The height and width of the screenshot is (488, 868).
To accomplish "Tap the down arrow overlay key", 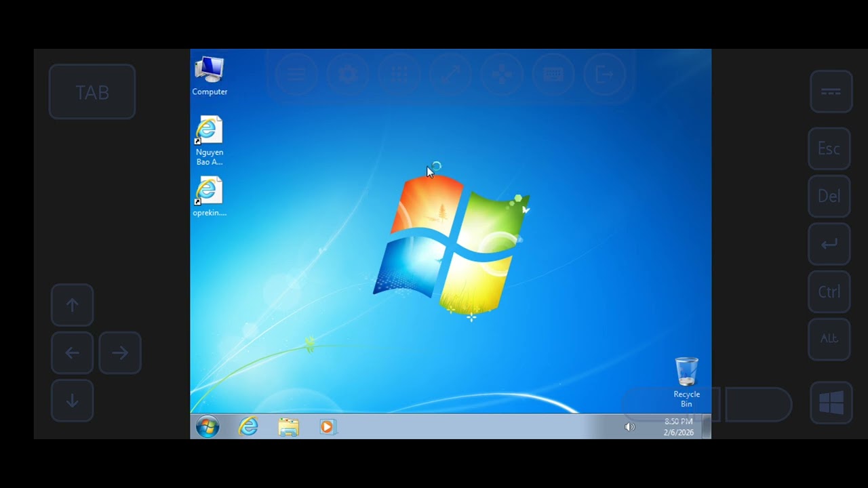I will point(72,401).
